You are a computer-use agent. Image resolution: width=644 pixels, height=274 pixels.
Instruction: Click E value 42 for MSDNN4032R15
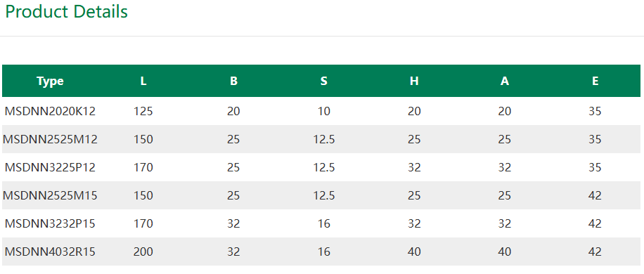click(595, 252)
